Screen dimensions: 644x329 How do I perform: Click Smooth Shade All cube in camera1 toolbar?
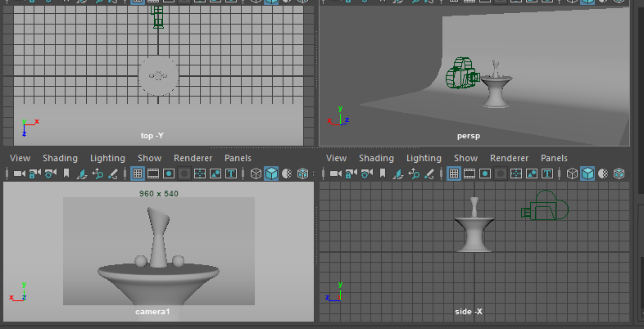click(271, 174)
